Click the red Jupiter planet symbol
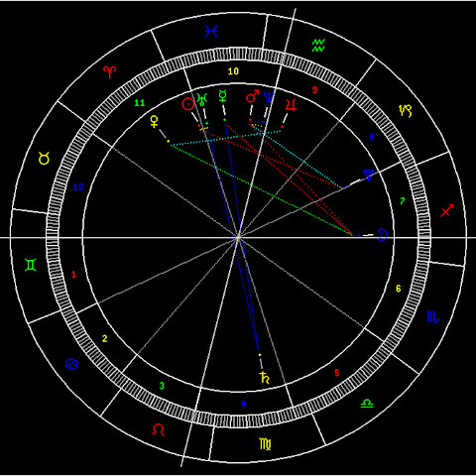Screen dimensions: 476x476 point(291,105)
